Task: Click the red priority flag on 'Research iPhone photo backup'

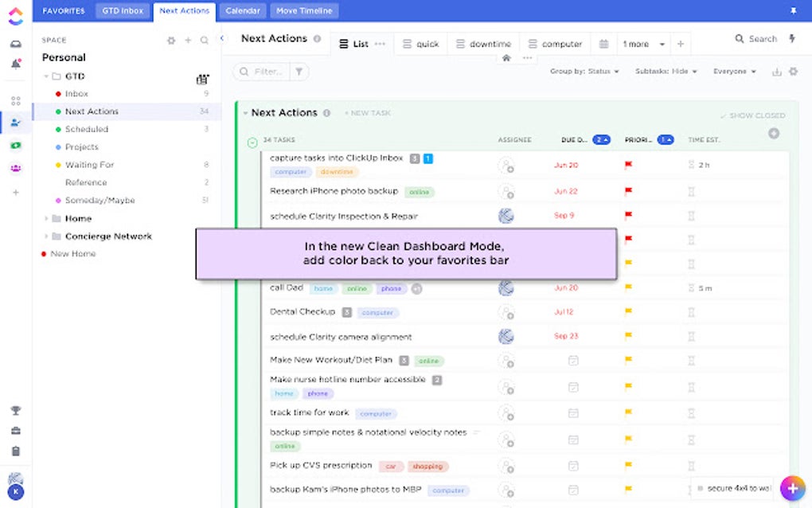Action: click(628, 191)
